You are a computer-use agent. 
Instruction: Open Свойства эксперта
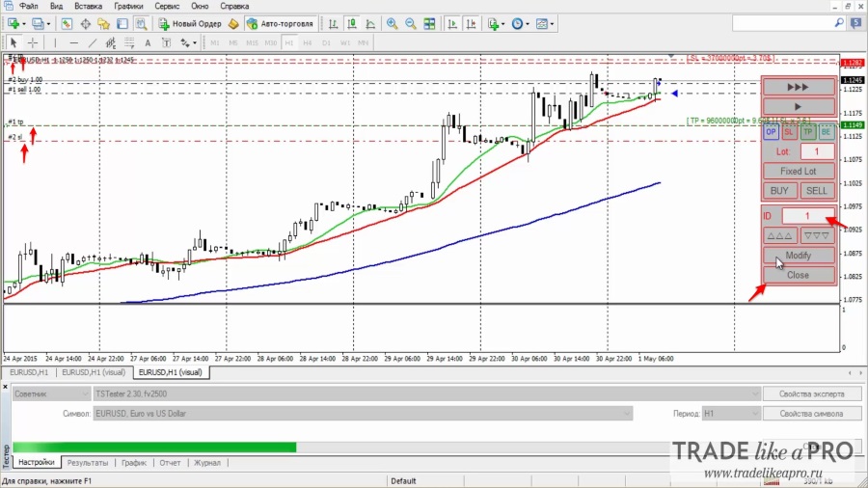811,393
